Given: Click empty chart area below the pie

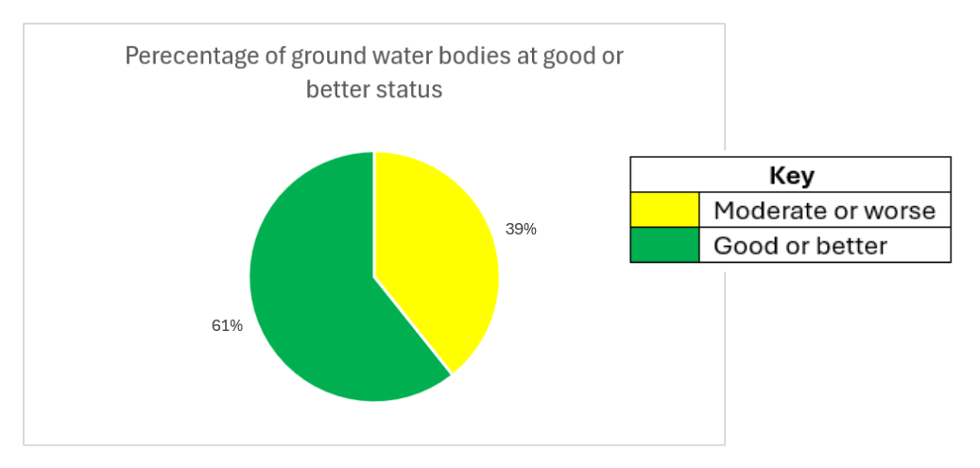Looking at the screenshot, I should pyautogui.click(x=373, y=425).
